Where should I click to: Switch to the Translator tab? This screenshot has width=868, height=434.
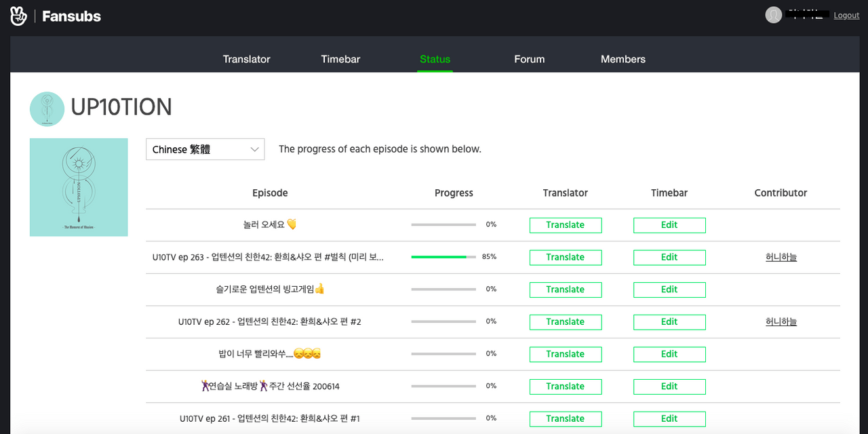247,59
